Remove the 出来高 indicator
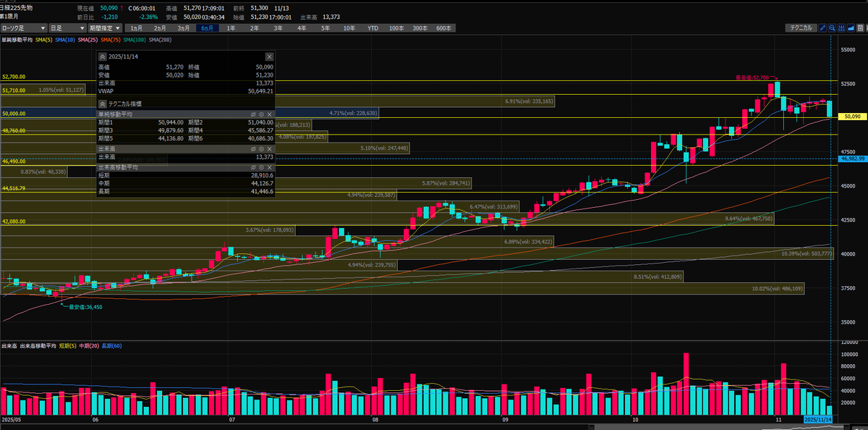Image resolution: width=868 pixels, height=430 pixels. 270,148
